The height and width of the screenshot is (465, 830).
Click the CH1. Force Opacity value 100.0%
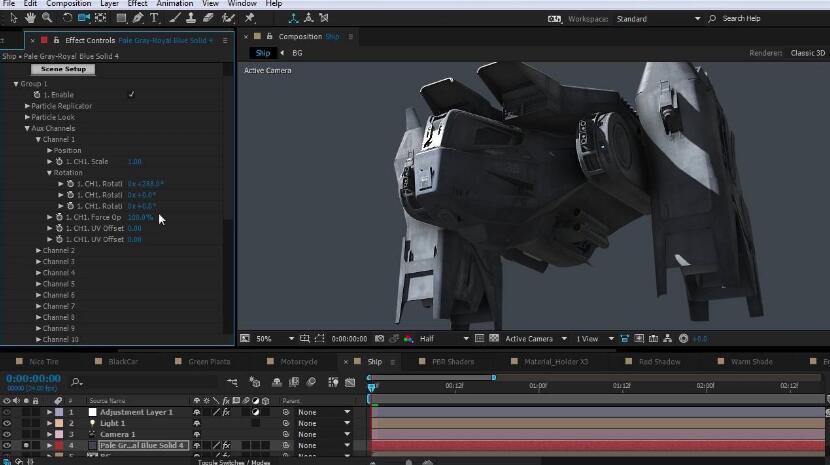pyautogui.click(x=140, y=217)
